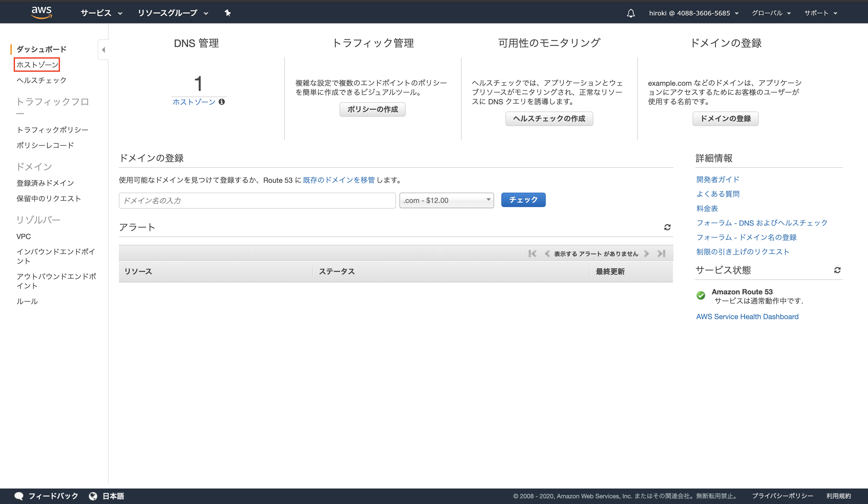Open the サポート menu
868x504 pixels.
coord(821,13)
